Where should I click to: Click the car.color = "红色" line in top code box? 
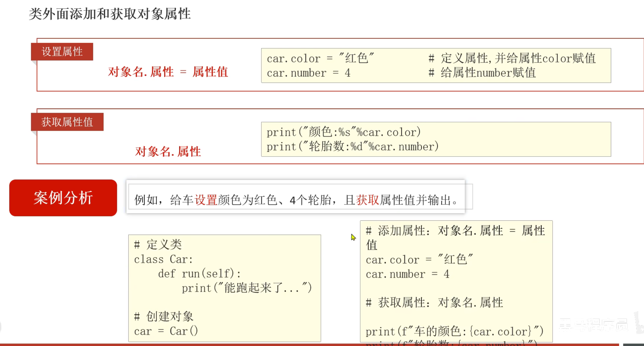click(320, 58)
